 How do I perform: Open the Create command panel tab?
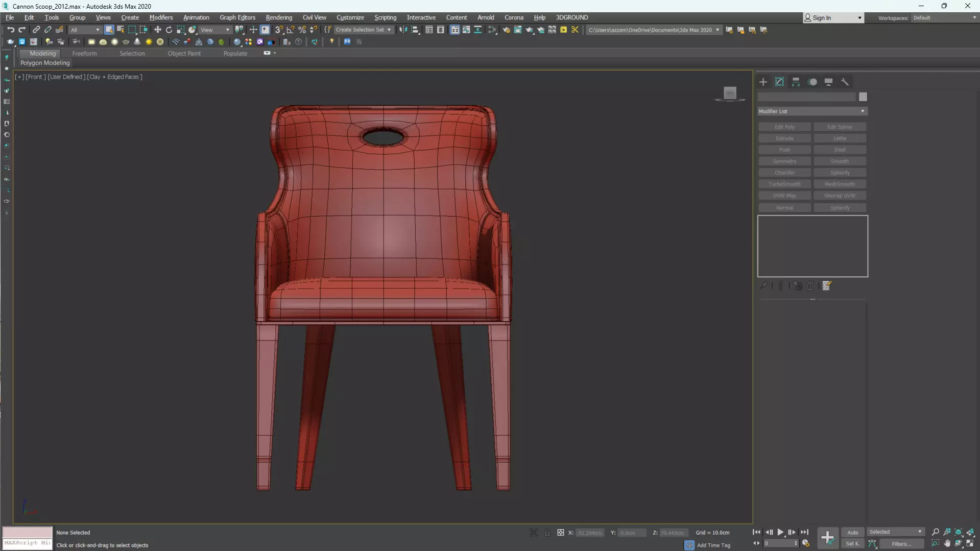[x=763, y=82]
